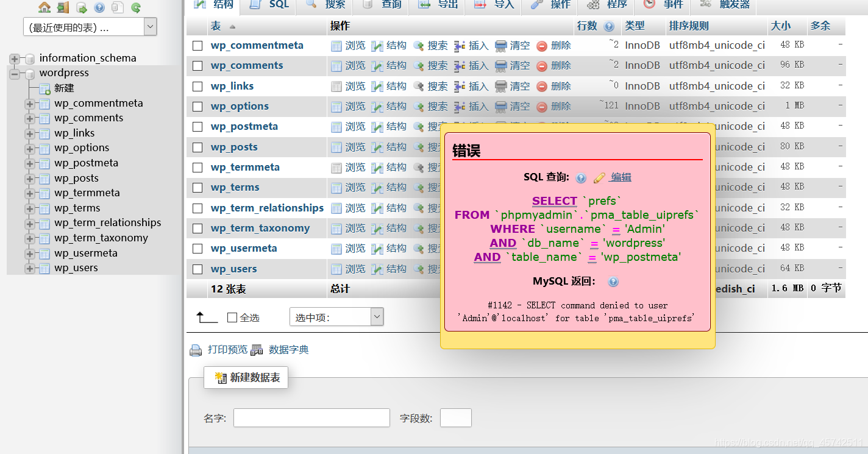Viewport: 868px width, 454px height.
Task: Click the browse icon for wp_termmeta
Action: point(336,168)
